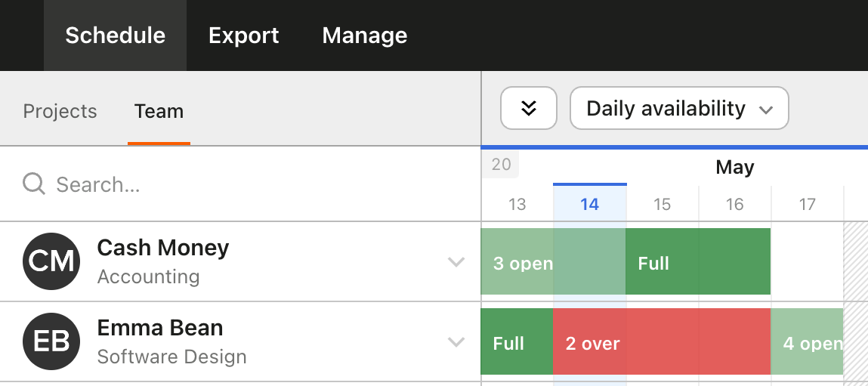
Task: Expand Cash Money's row chevron
Action: point(456,262)
